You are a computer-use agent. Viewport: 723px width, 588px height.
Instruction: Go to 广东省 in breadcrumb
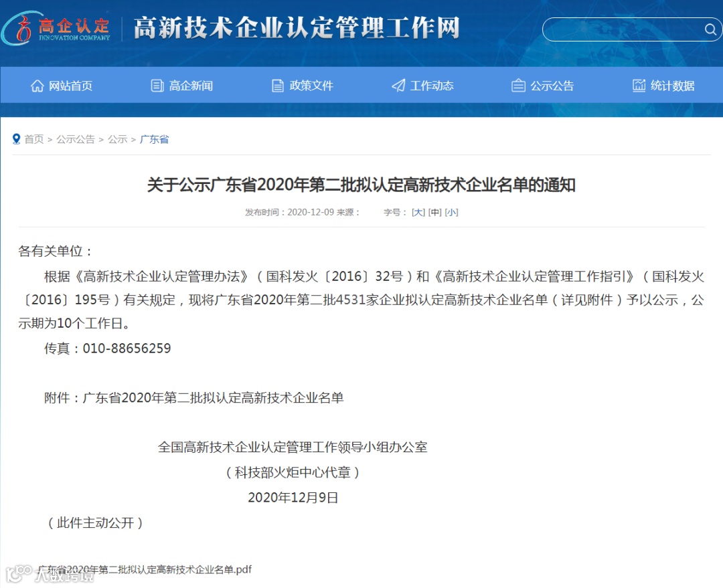click(x=154, y=139)
